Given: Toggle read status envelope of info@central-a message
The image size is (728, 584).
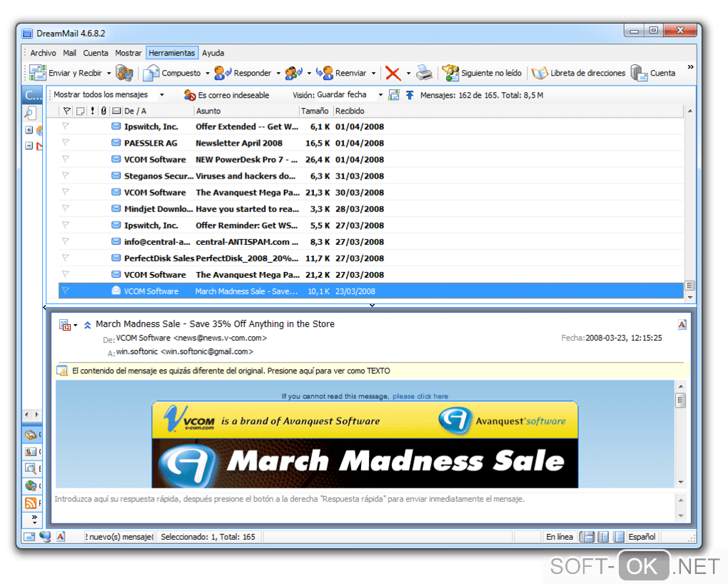Looking at the screenshot, I should (116, 241).
